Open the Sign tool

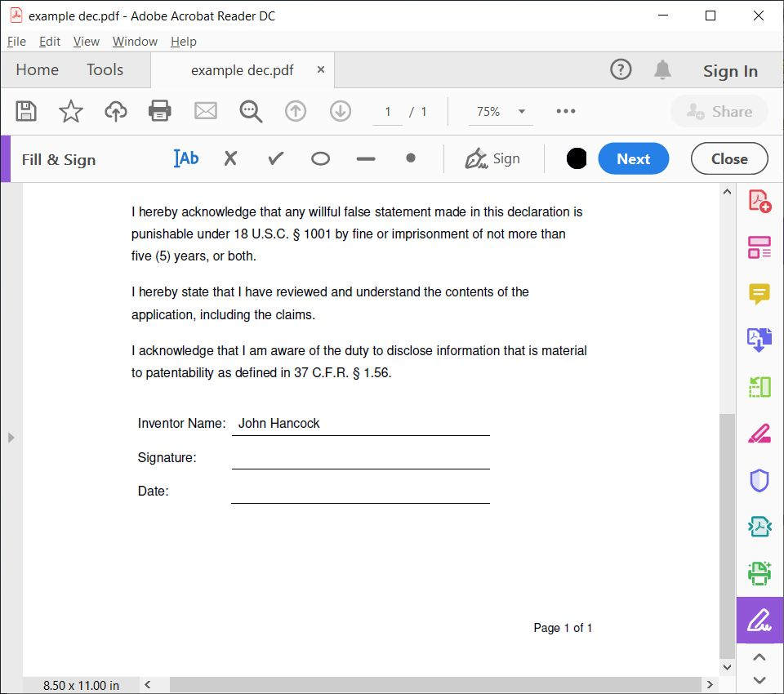493,158
